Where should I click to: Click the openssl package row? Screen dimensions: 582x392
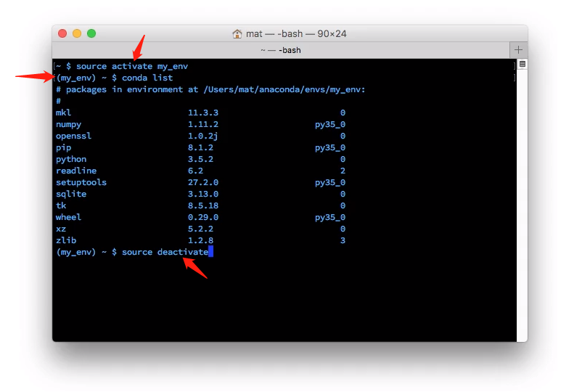(73, 136)
